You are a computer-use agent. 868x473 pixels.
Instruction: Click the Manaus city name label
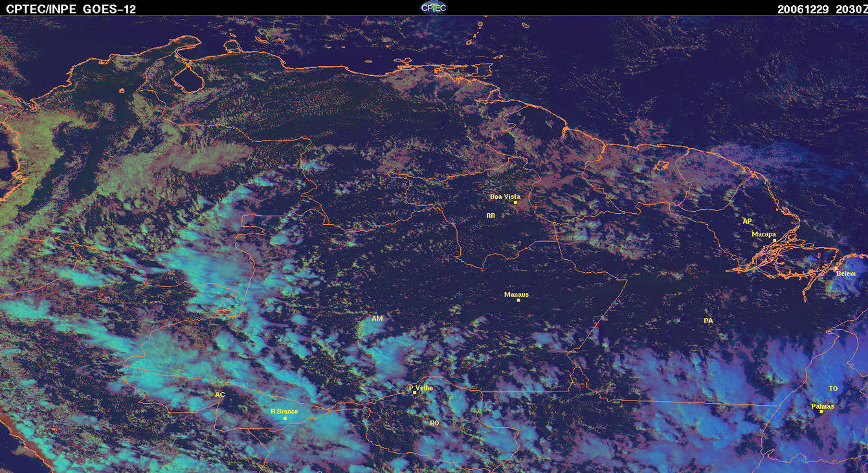pos(517,294)
